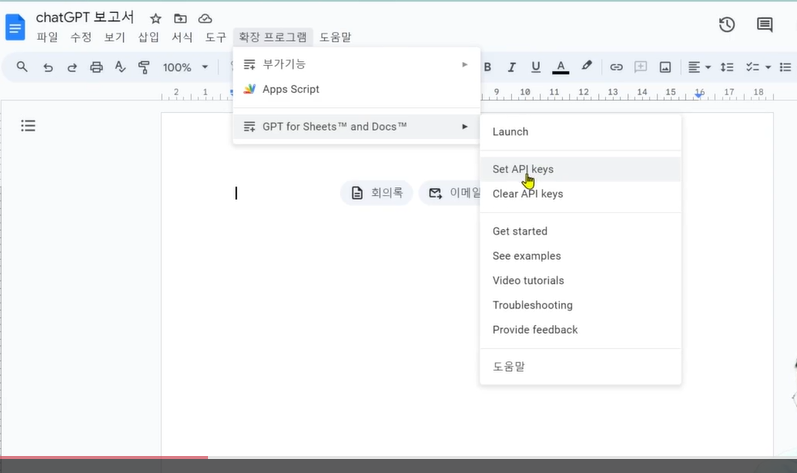This screenshot has width=797, height=473.
Task: Toggle underline formatting
Action: pyautogui.click(x=536, y=67)
